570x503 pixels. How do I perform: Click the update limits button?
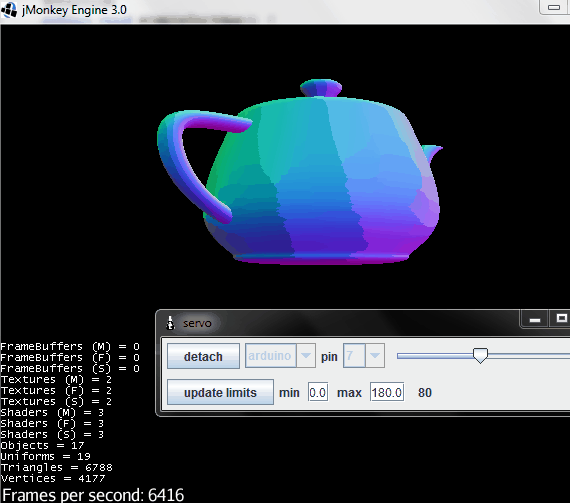(220, 392)
